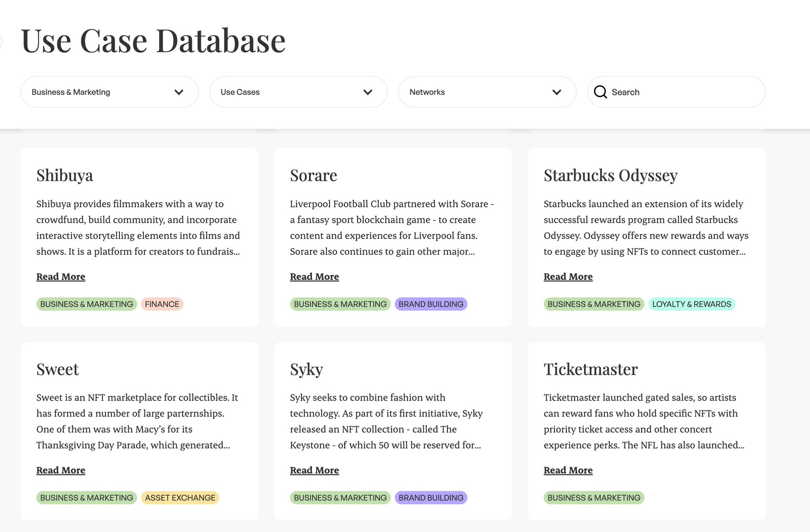Select Loyalty & Rewards tag on Starbucks Odyssey

coord(692,304)
